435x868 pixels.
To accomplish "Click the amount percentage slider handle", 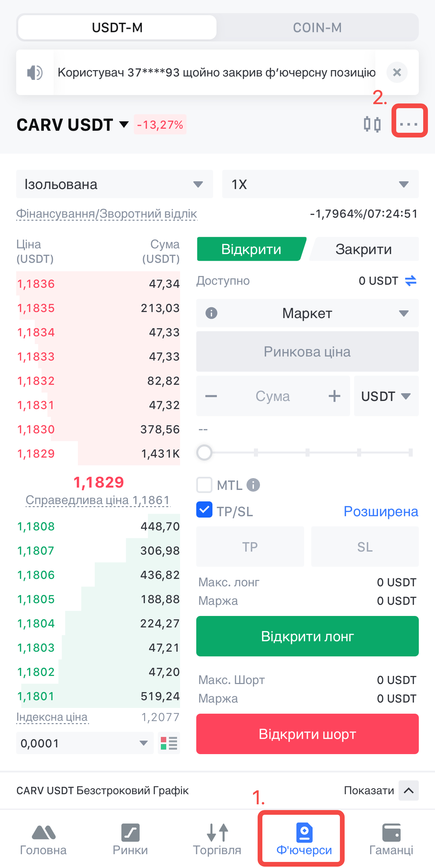I will pos(204,453).
